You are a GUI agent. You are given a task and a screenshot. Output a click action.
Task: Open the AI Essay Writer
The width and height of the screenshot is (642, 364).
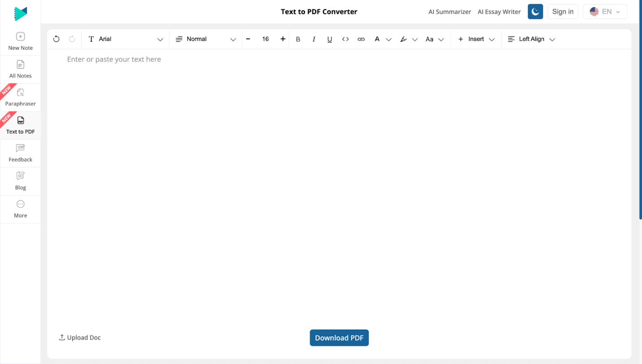tap(499, 12)
